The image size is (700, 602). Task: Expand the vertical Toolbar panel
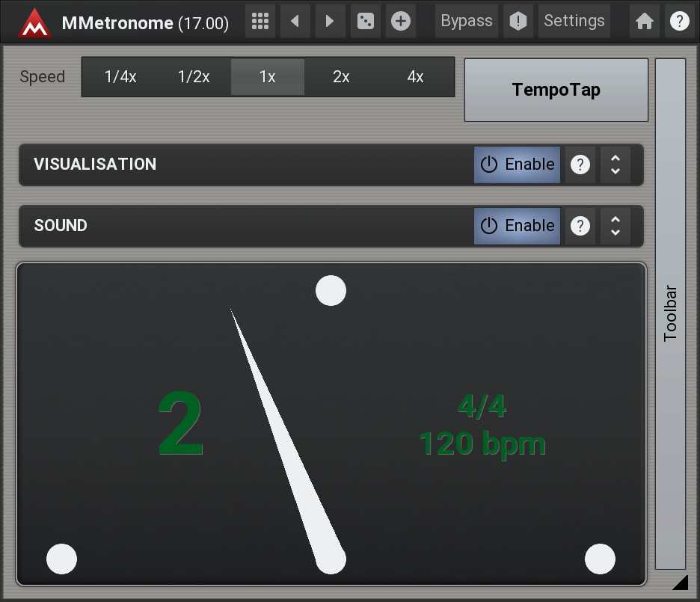coord(670,314)
